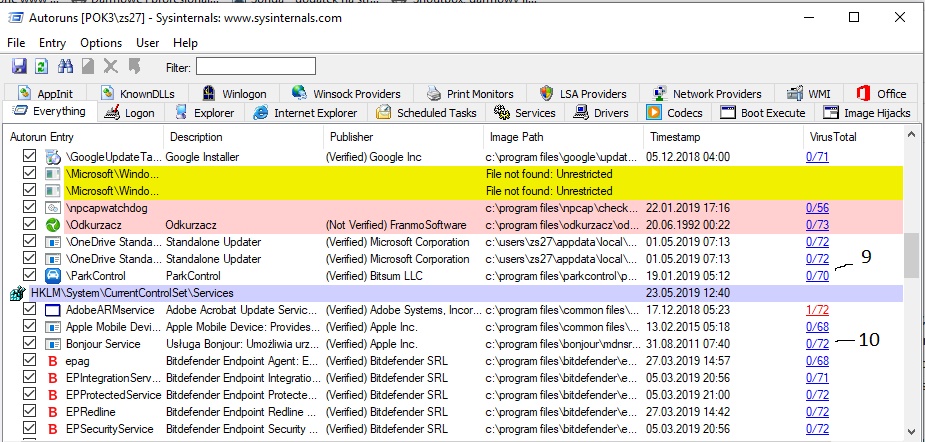Sort by the Autorun Entry column header
This screenshot has width=925, height=442.
[83, 137]
